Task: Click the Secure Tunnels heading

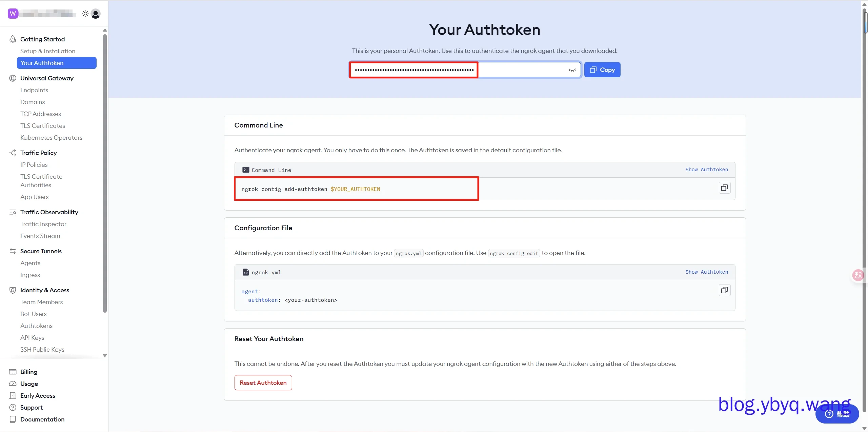Action: coord(41,251)
